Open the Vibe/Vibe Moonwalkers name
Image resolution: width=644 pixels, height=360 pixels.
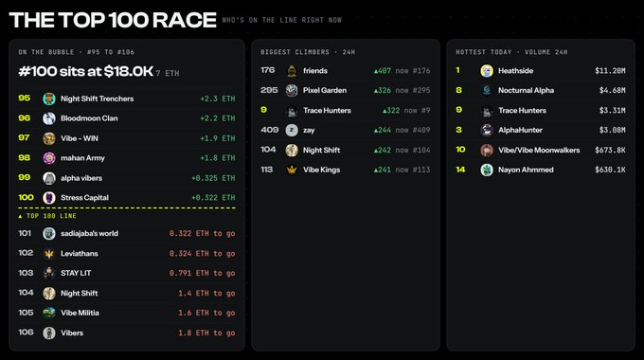[539, 150]
